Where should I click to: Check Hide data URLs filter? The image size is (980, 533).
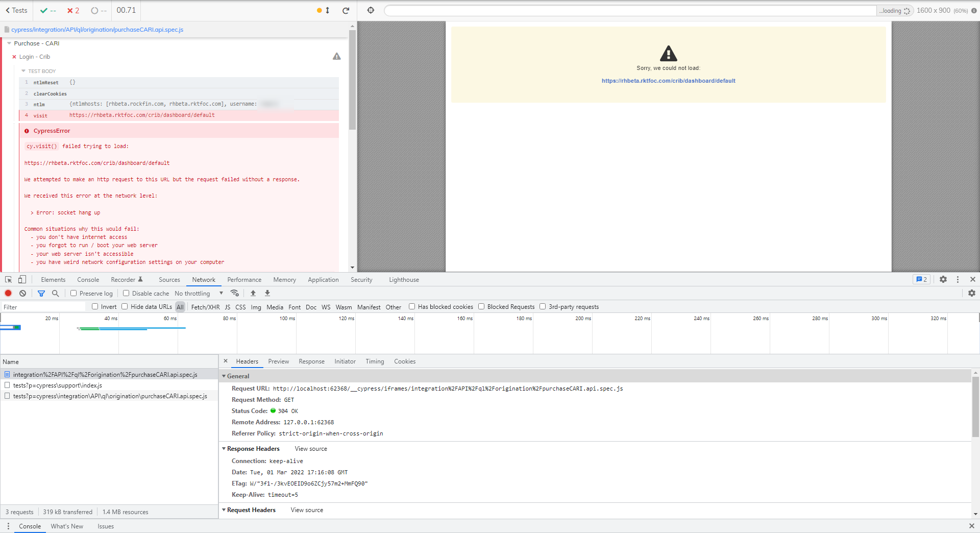(x=125, y=306)
